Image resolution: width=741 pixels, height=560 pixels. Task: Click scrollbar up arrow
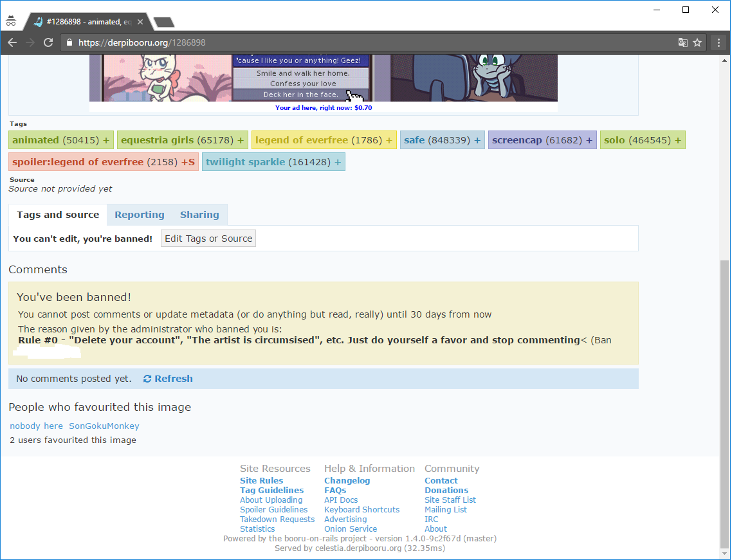pyautogui.click(x=724, y=60)
